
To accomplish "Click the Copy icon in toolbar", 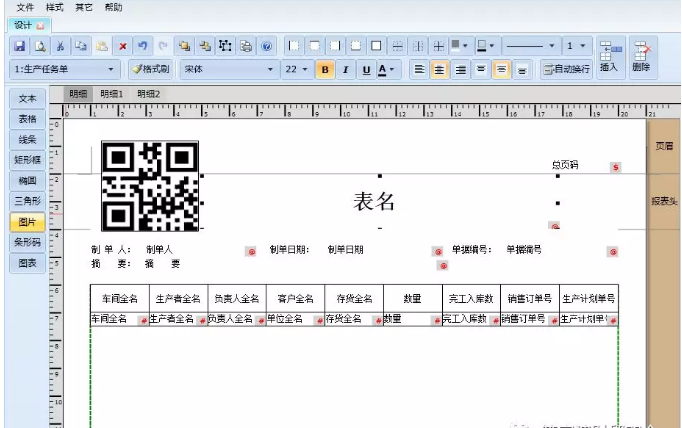I will pos(81,46).
